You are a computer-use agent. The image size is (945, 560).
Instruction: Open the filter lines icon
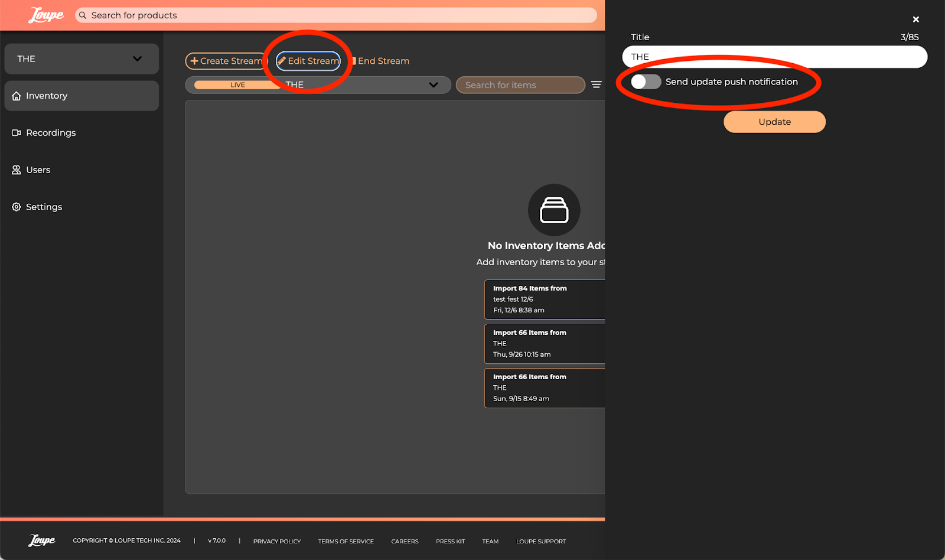pyautogui.click(x=596, y=85)
